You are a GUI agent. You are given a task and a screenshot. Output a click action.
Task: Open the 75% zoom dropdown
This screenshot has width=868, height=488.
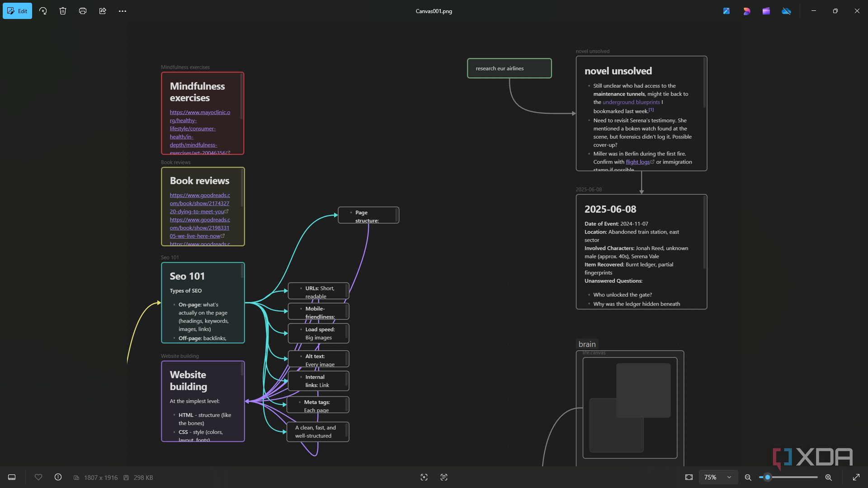(718, 477)
